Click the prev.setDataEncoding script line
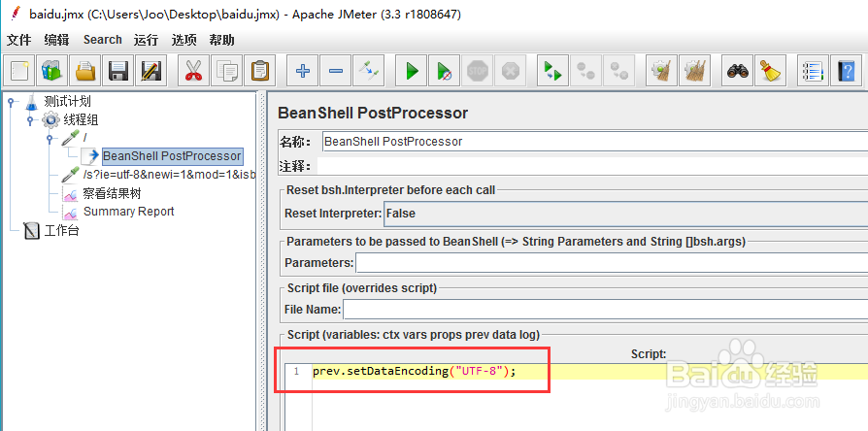The width and height of the screenshot is (868, 431). 414,371
